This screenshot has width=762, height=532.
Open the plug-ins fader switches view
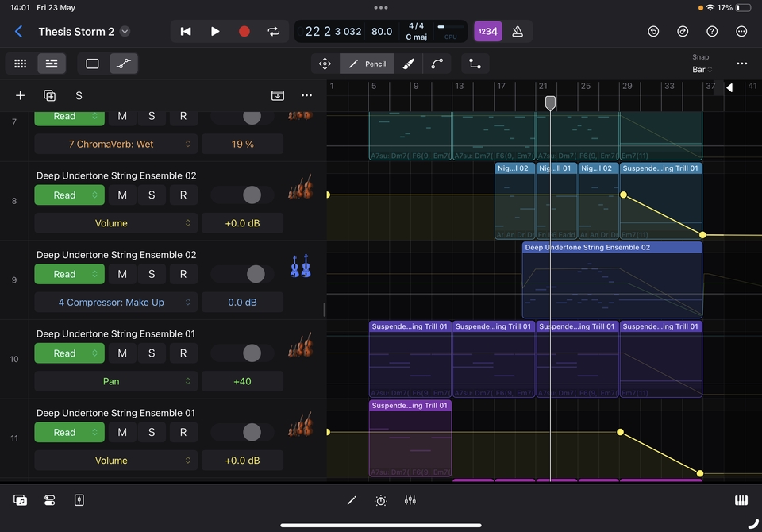(x=49, y=500)
